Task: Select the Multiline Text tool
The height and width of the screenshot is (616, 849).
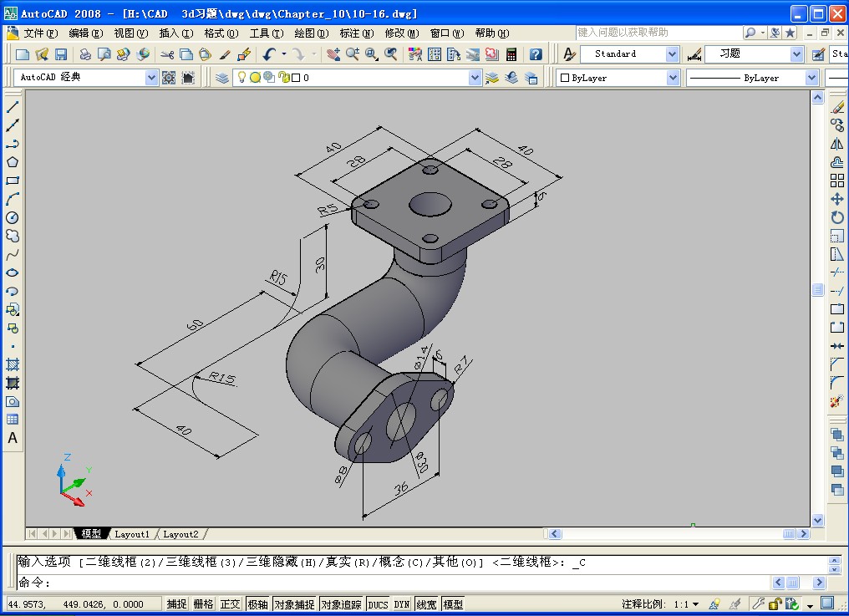Action: point(13,438)
